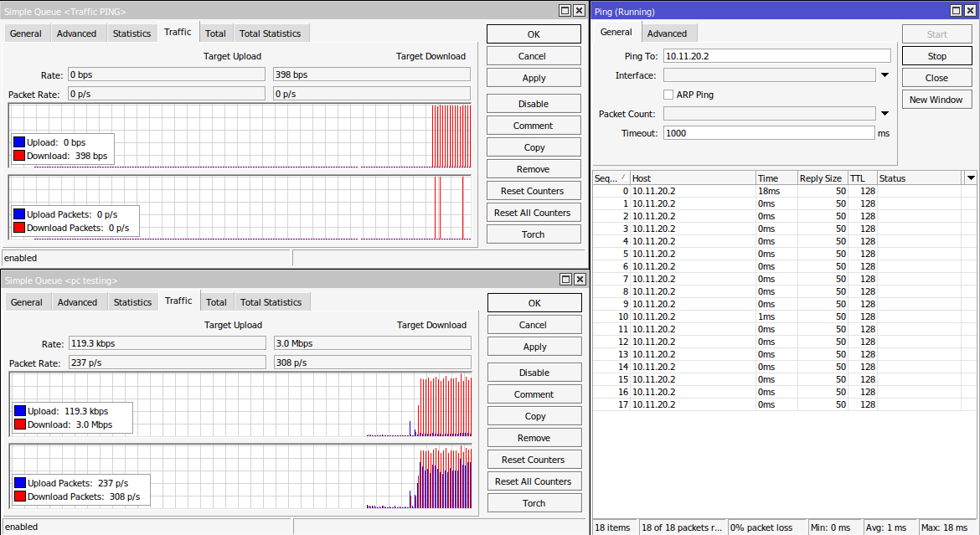This screenshot has height=535, width=980.
Task: Click OK in Traffic PING queue
Action: coord(534,34)
